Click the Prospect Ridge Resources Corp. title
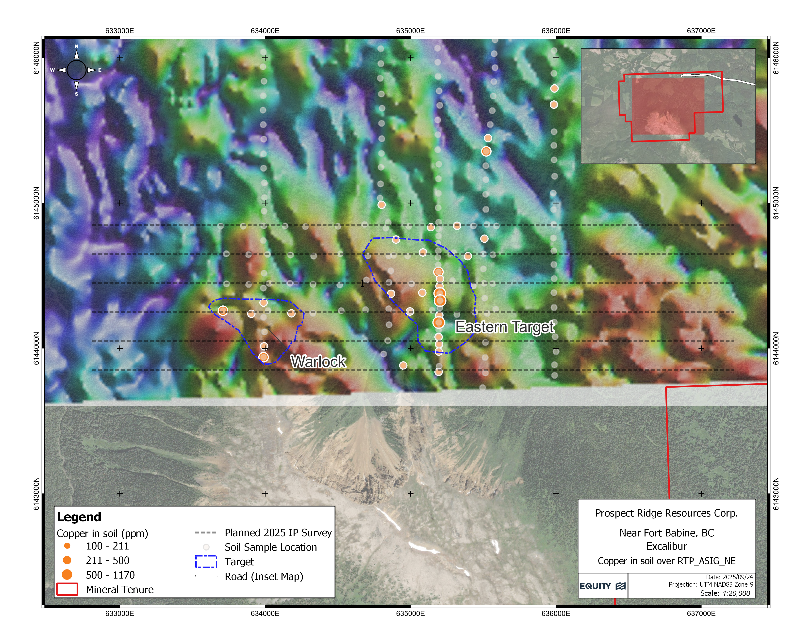The width and height of the screenshot is (812, 644). pyautogui.click(x=666, y=513)
